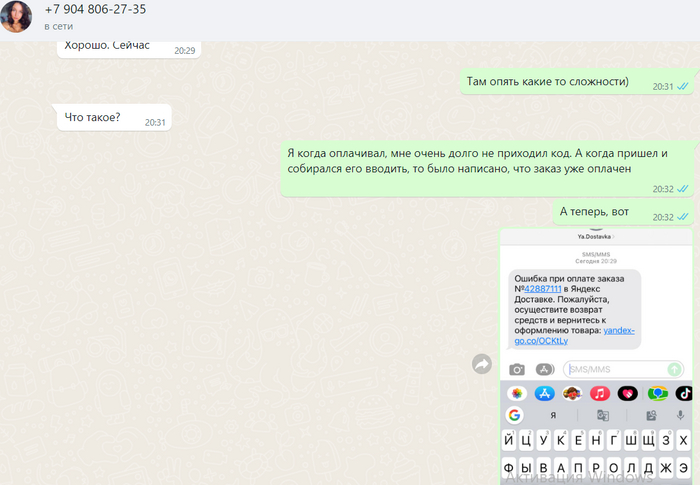This screenshot has height=485, width=700.
Task: Click the contact's profile avatar
Action: [x=16, y=16]
